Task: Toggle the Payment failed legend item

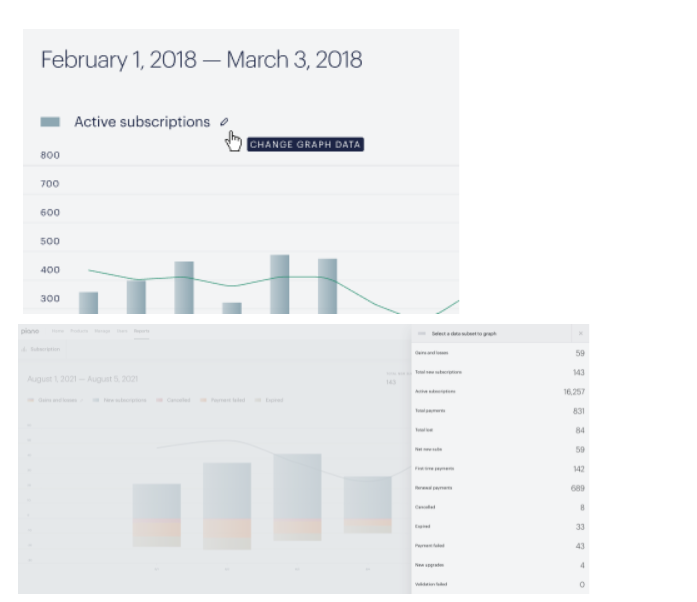Action: click(223, 400)
